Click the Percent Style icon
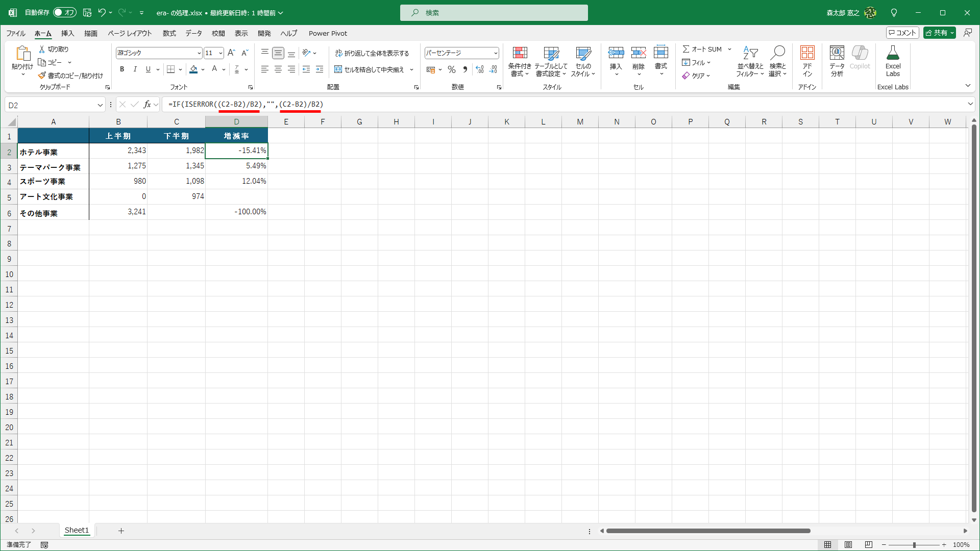Image resolution: width=980 pixels, height=551 pixels. [x=451, y=69]
